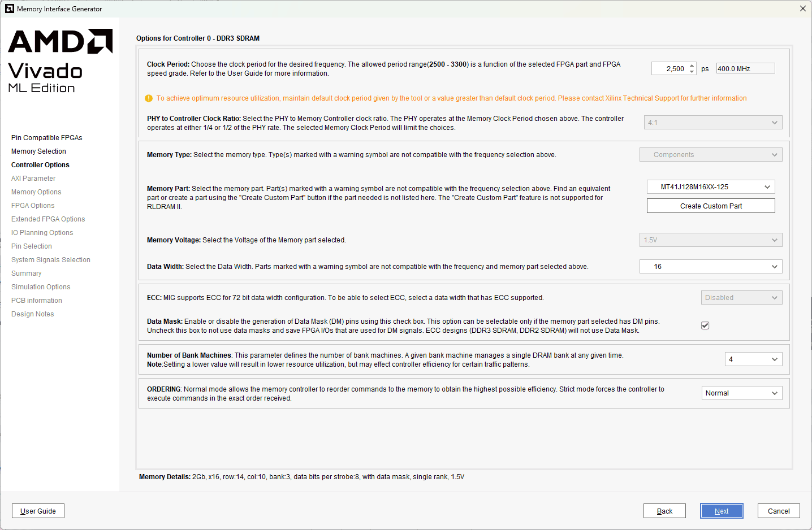Cancel the Memory Interface Generator wizard
Image resolution: width=812 pixels, height=530 pixels.
(x=778, y=511)
